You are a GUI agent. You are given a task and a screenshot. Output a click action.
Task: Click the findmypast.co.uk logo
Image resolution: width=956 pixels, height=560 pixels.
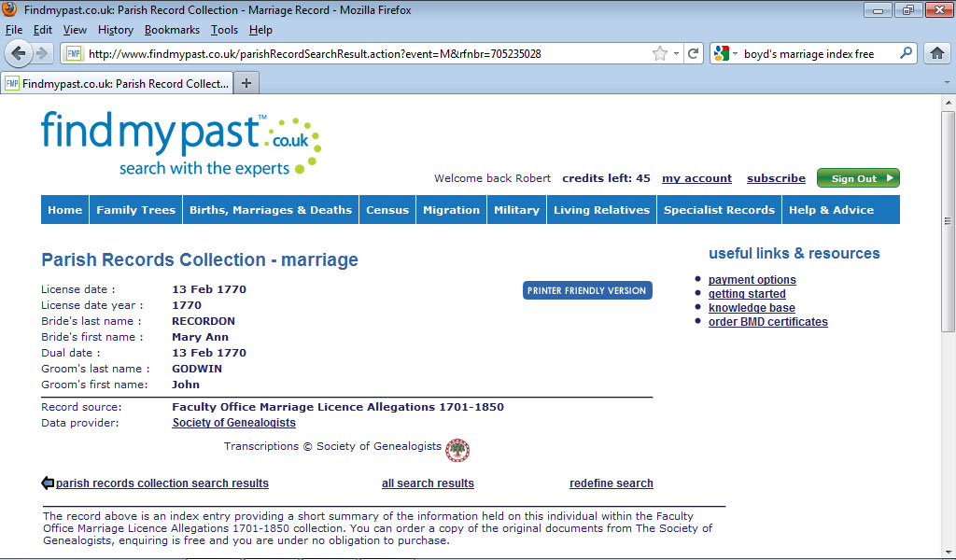[x=180, y=144]
